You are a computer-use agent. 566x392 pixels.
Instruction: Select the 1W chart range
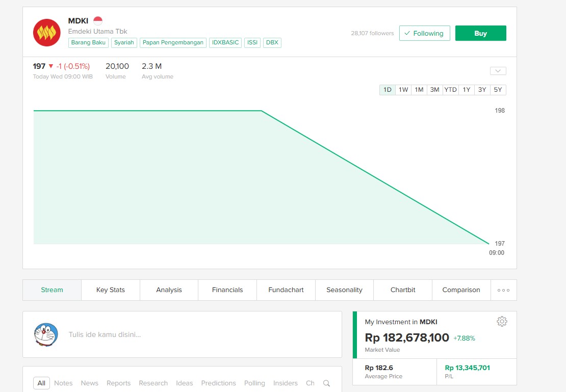pos(403,89)
